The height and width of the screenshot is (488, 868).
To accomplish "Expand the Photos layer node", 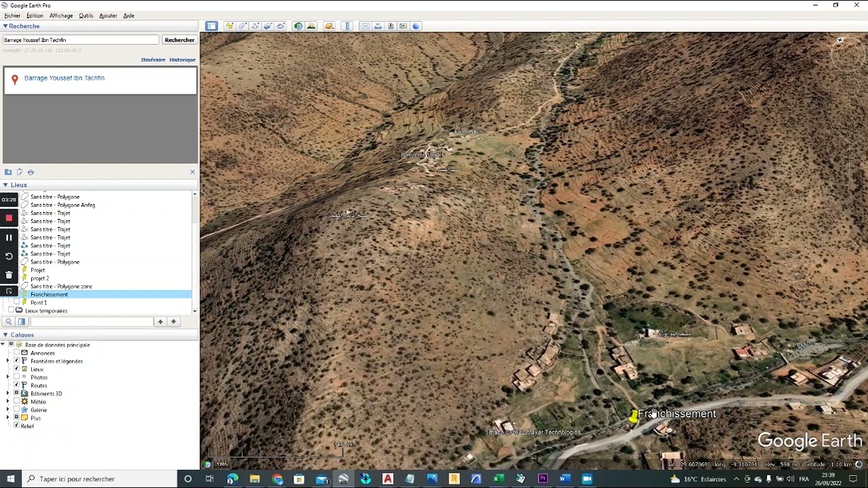I will [x=7, y=377].
